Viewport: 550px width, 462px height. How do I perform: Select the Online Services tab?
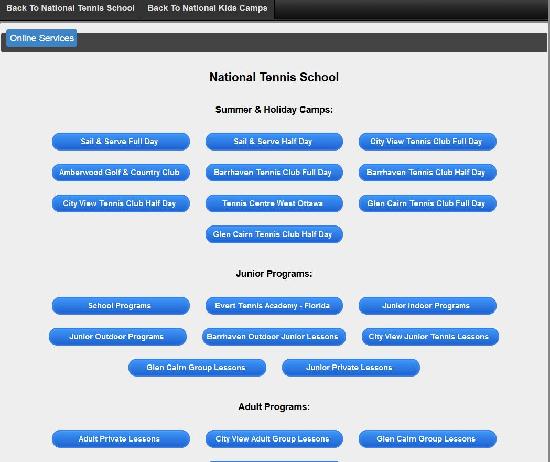pos(41,38)
